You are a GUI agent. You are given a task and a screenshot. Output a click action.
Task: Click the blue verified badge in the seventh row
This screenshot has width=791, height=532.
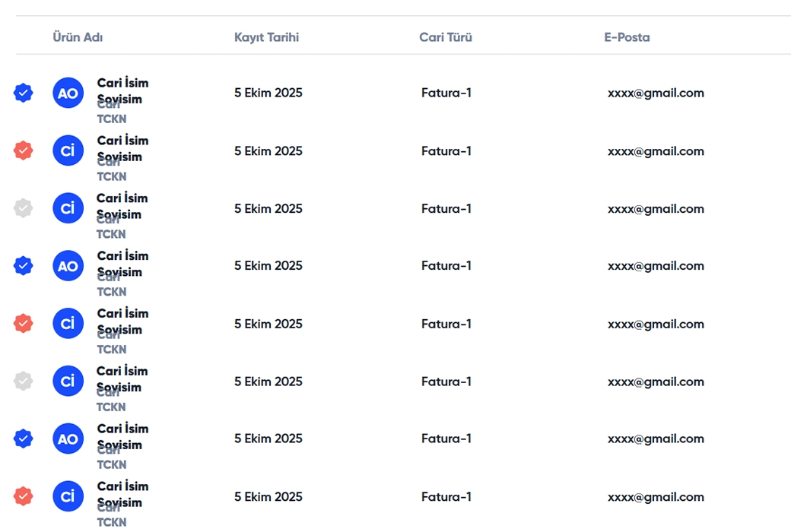[x=24, y=439]
